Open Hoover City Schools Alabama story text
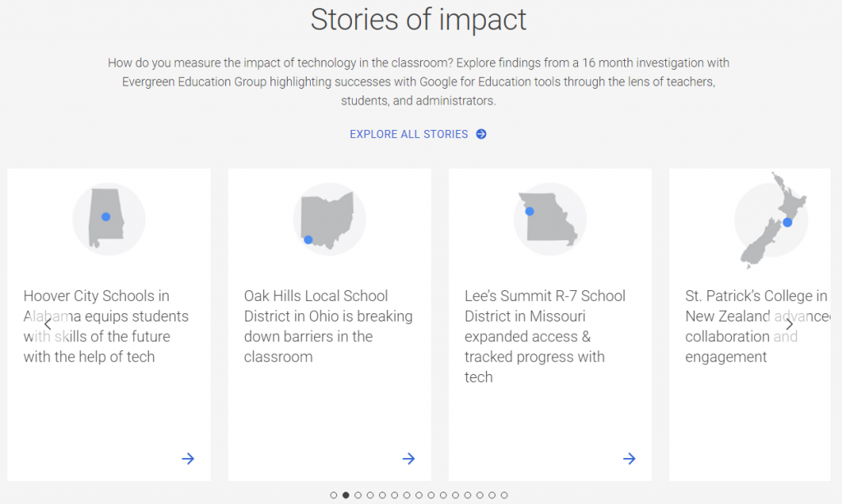The image size is (842, 504). (106, 326)
